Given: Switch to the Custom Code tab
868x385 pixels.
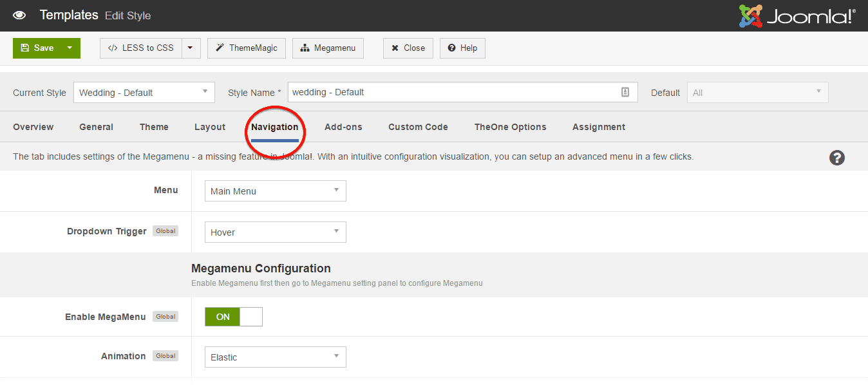Looking at the screenshot, I should [x=417, y=127].
